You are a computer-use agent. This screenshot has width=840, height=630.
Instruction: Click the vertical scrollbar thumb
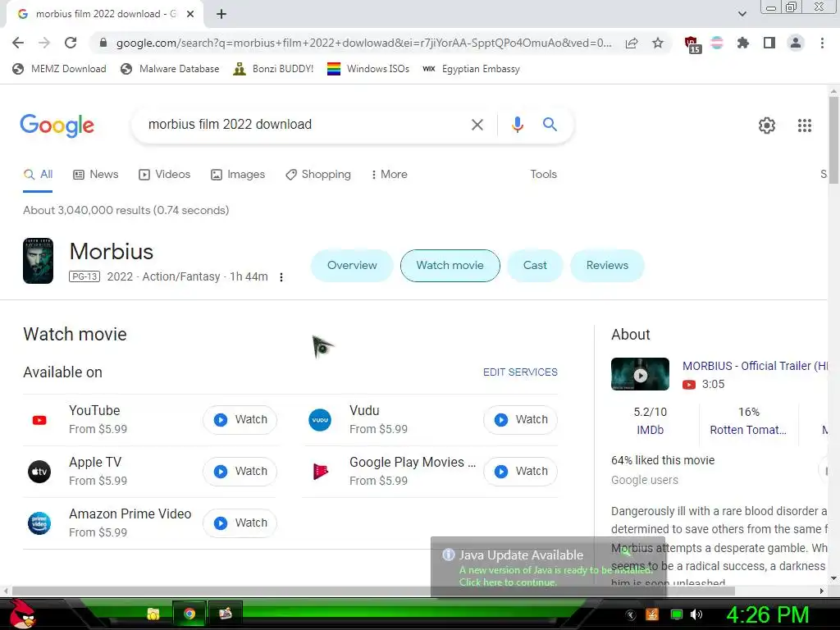coord(833,140)
